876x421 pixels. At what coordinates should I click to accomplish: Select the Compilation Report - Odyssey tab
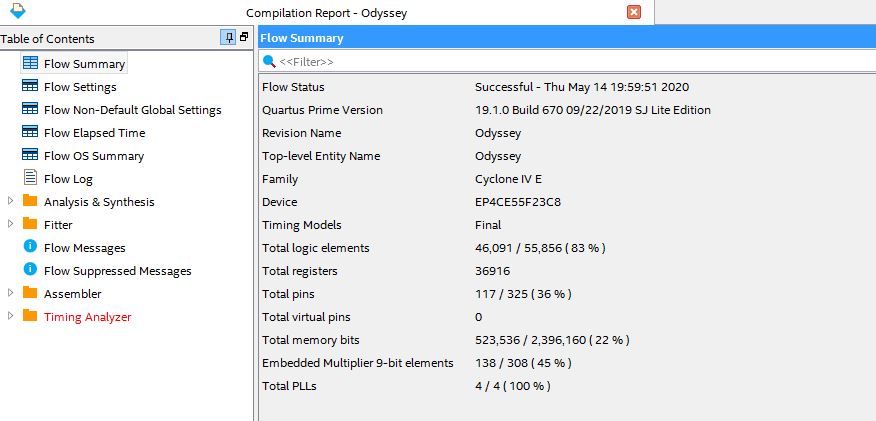[x=327, y=13]
